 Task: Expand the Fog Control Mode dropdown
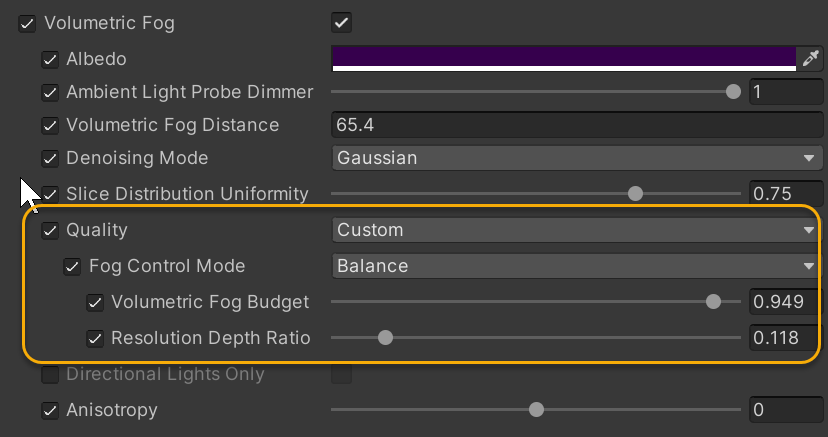[576, 266]
